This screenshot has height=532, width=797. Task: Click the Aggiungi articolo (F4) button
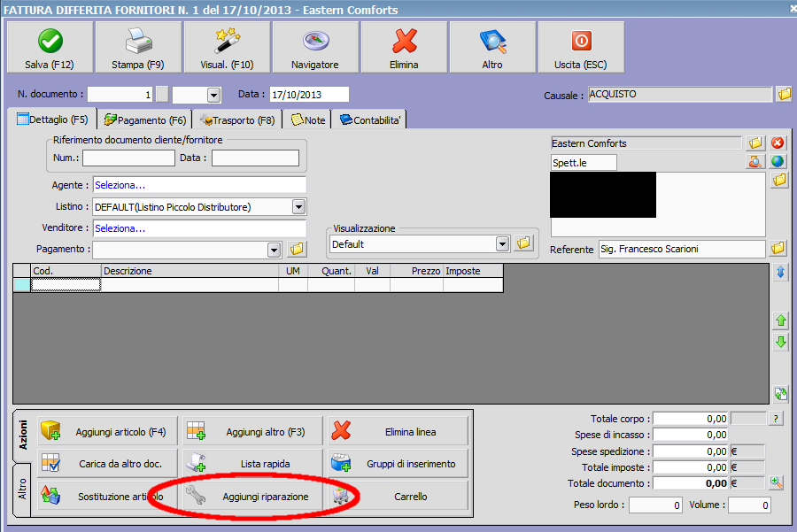(x=108, y=432)
